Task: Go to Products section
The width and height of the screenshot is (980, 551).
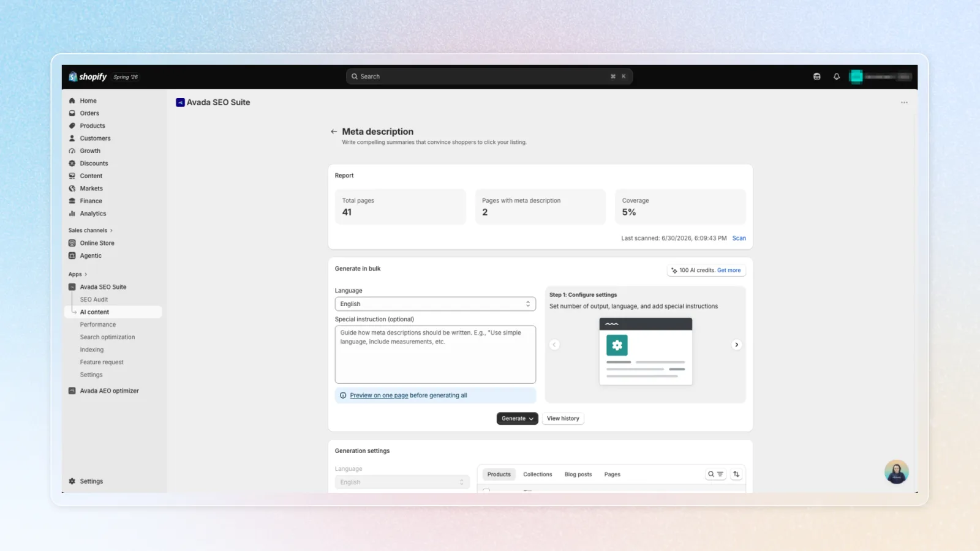Action: (x=92, y=126)
